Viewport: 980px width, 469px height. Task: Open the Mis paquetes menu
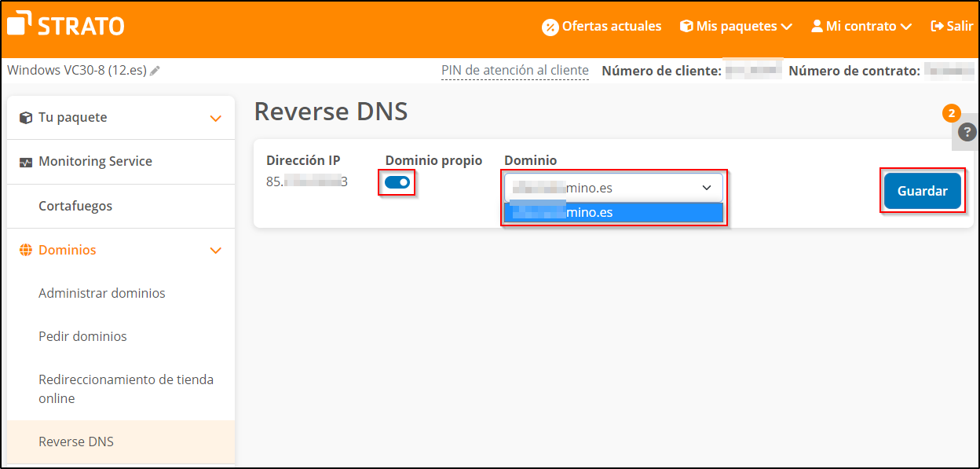pyautogui.click(x=735, y=26)
